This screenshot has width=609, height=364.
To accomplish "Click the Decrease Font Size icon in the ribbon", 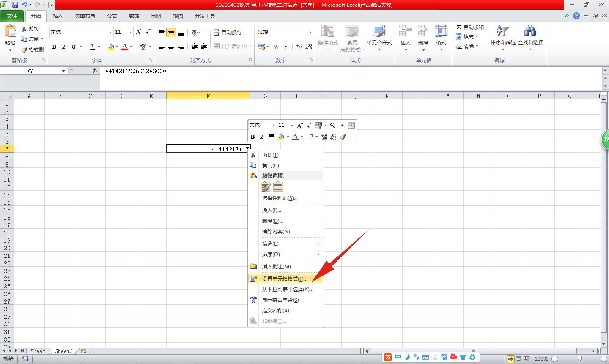I will [148, 32].
